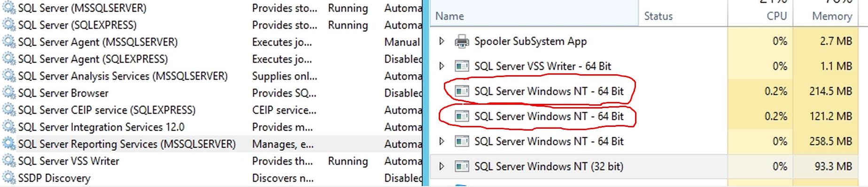Click 258.5 MB memory value
868x187 pixels.
(x=830, y=141)
